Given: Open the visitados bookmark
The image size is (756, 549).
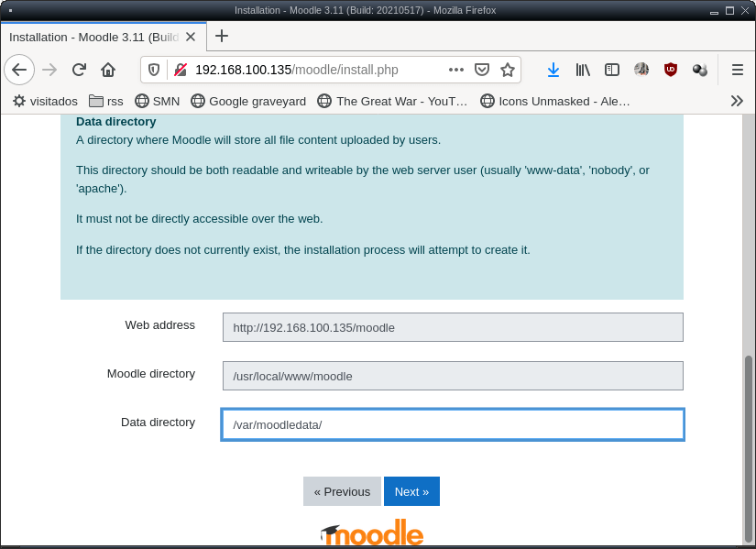Looking at the screenshot, I should (x=45, y=102).
